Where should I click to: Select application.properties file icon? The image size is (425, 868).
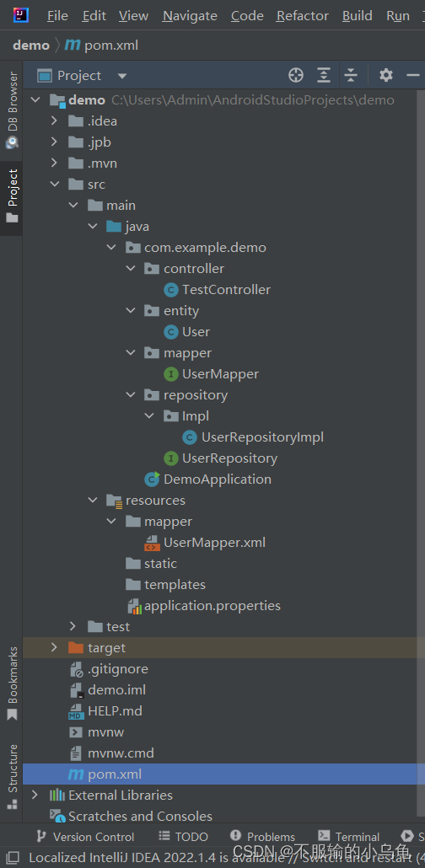pyautogui.click(x=135, y=606)
